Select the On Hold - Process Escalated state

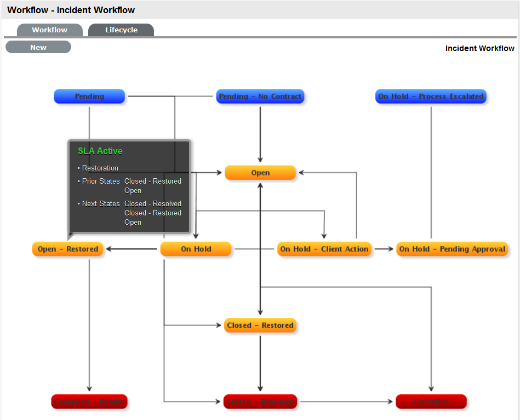pos(431,96)
